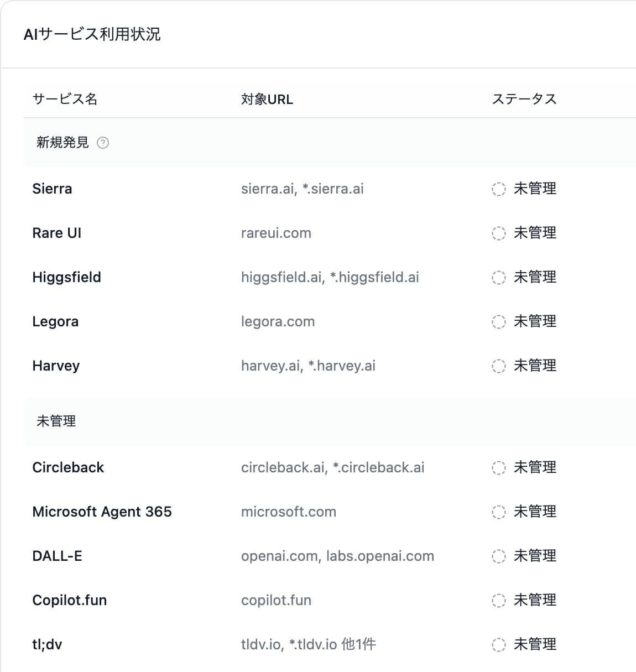636x672 pixels.
Task: Click the dashed status icon for Circleback
Action: 498,468
